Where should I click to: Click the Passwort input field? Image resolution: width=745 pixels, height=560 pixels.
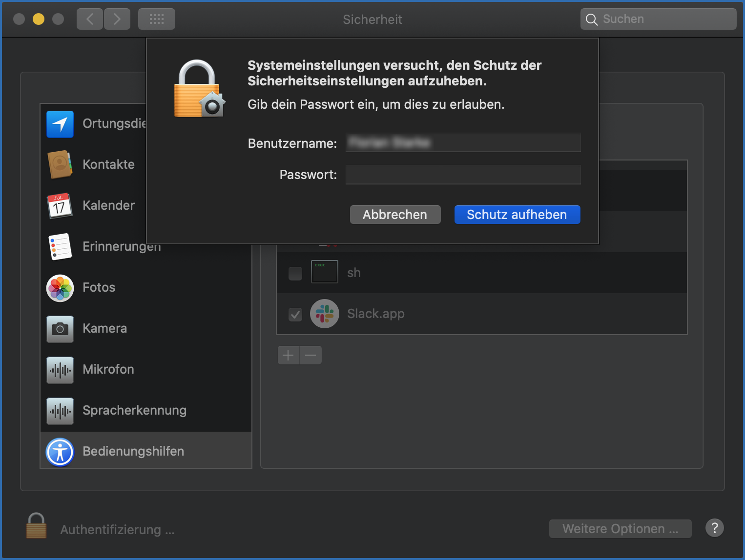pyautogui.click(x=463, y=174)
